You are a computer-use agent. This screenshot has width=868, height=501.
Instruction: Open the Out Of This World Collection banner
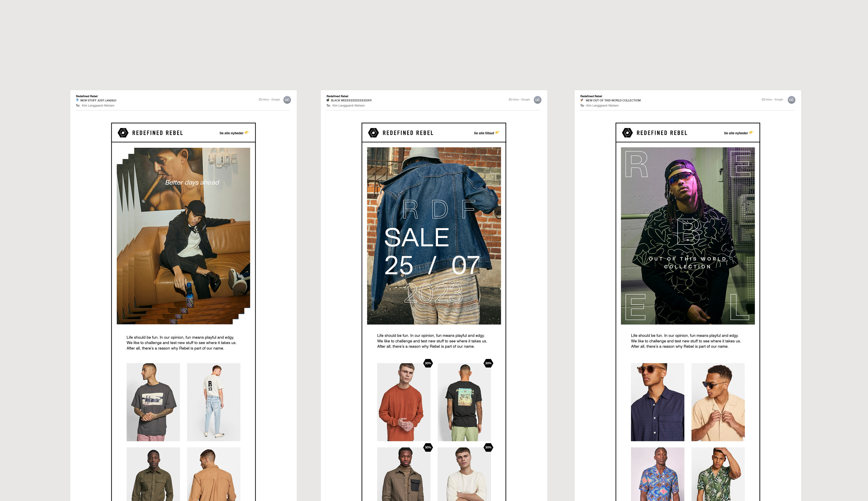click(x=688, y=236)
